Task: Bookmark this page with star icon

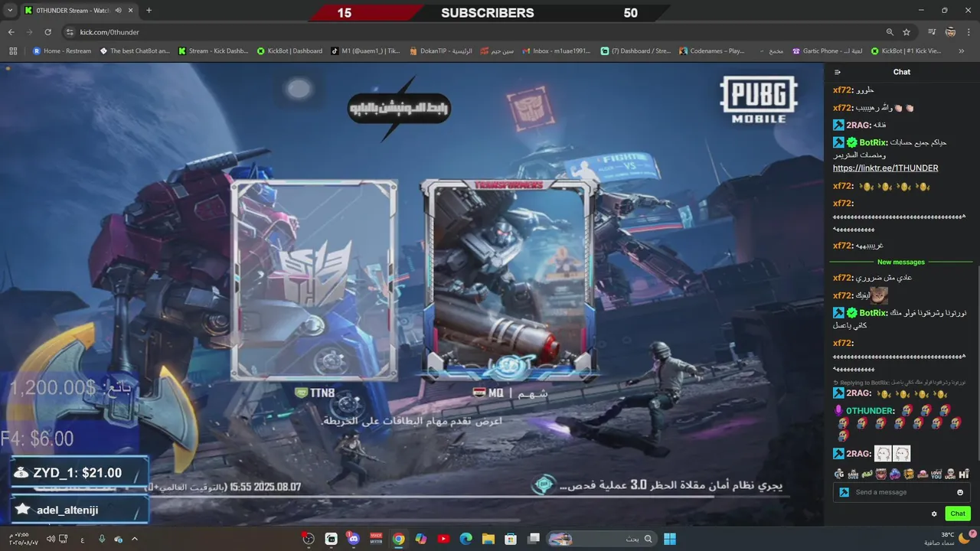Action: click(x=906, y=32)
